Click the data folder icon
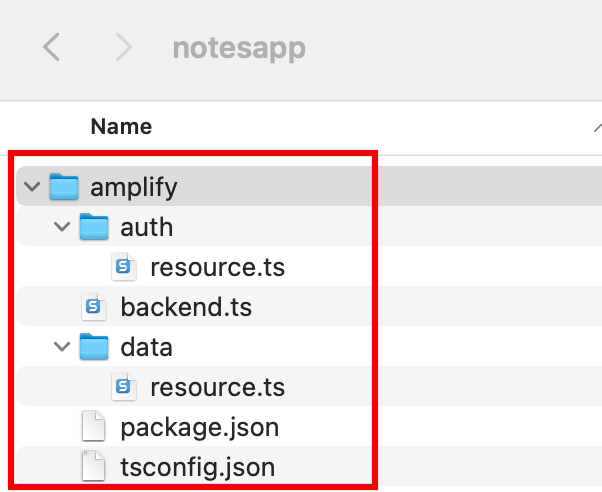Image resolution: width=602 pixels, height=492 pixels. pos(94,347)
